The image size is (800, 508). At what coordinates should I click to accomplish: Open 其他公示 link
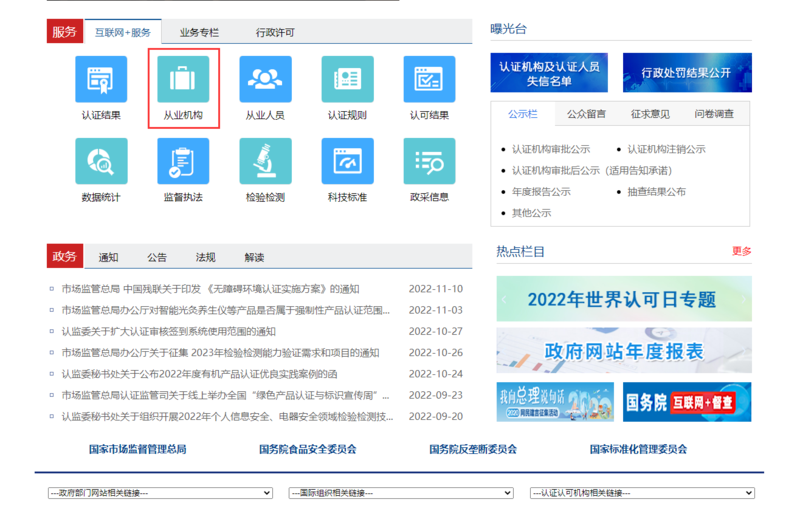532,213
